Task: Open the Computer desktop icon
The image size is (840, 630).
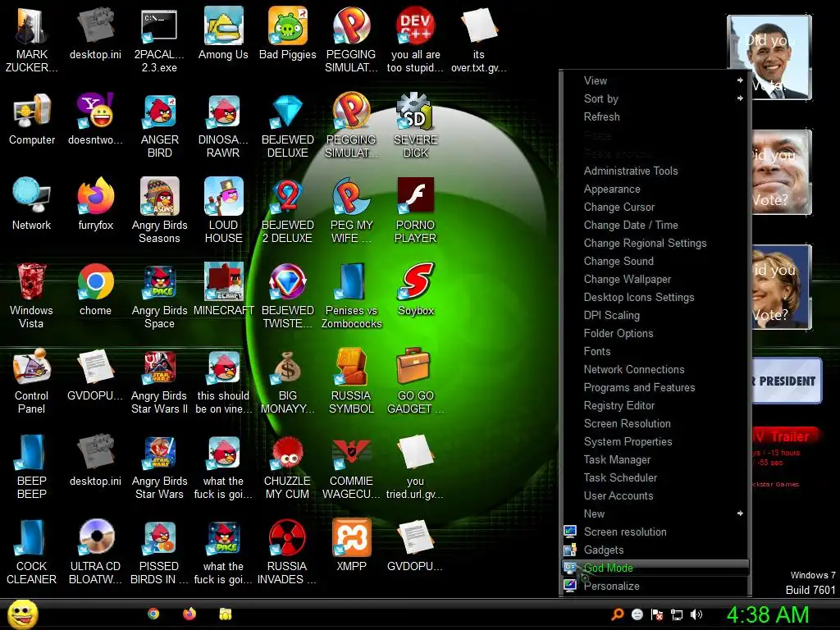Action: [x=32, y=118]
